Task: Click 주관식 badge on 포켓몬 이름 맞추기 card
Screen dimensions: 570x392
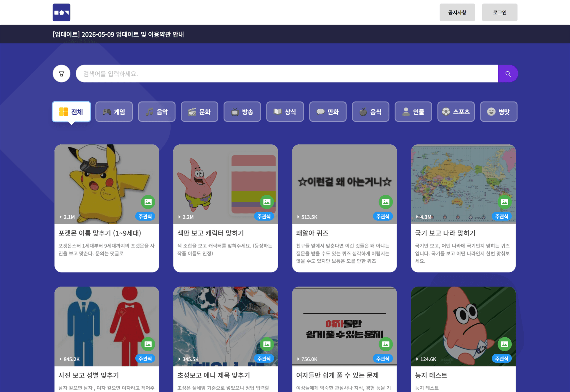Action: (145, 216)
